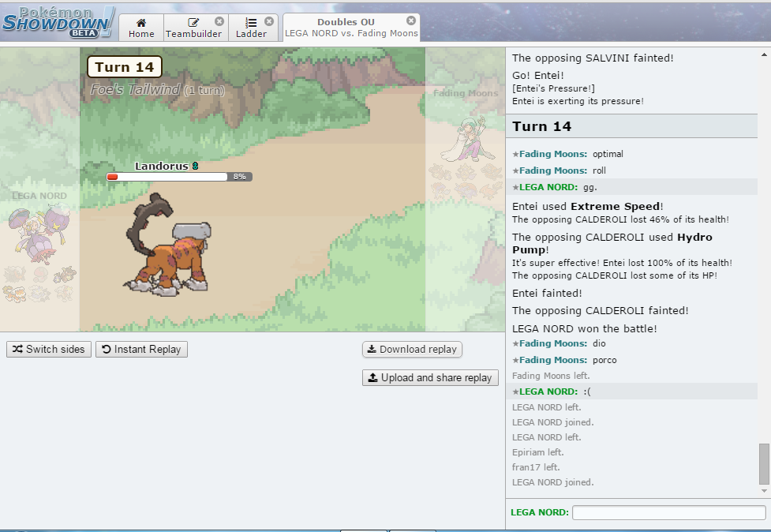771x532 pixels.
Task: Close the Teambuilder tab
Action: (219, 21)
